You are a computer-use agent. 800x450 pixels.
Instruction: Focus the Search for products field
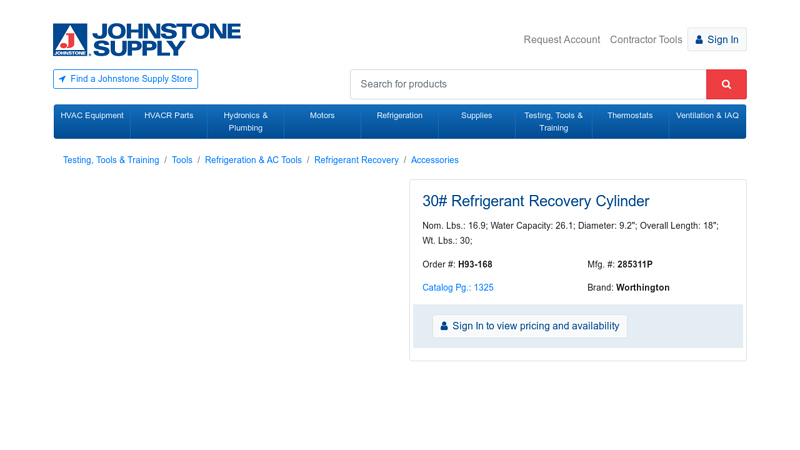click(x=528, y=84)
